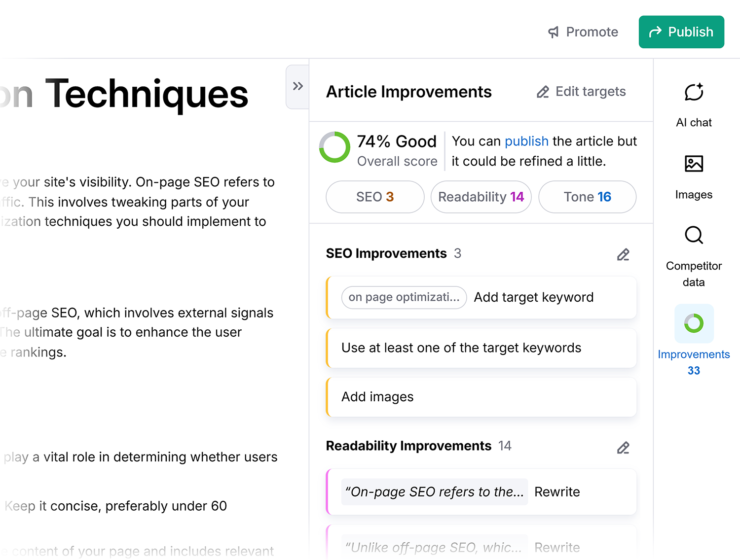Open the Add images suggestion

click(x=481, y=397)
